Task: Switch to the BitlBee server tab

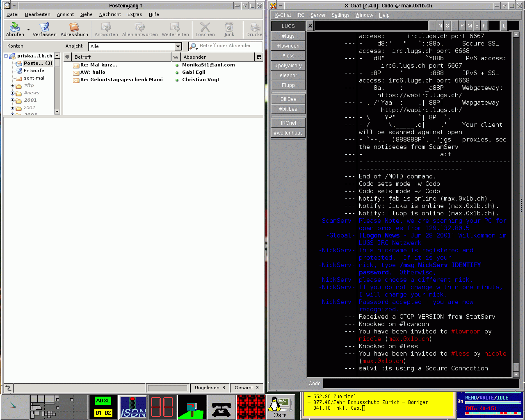Action: [x=288, y=99]
